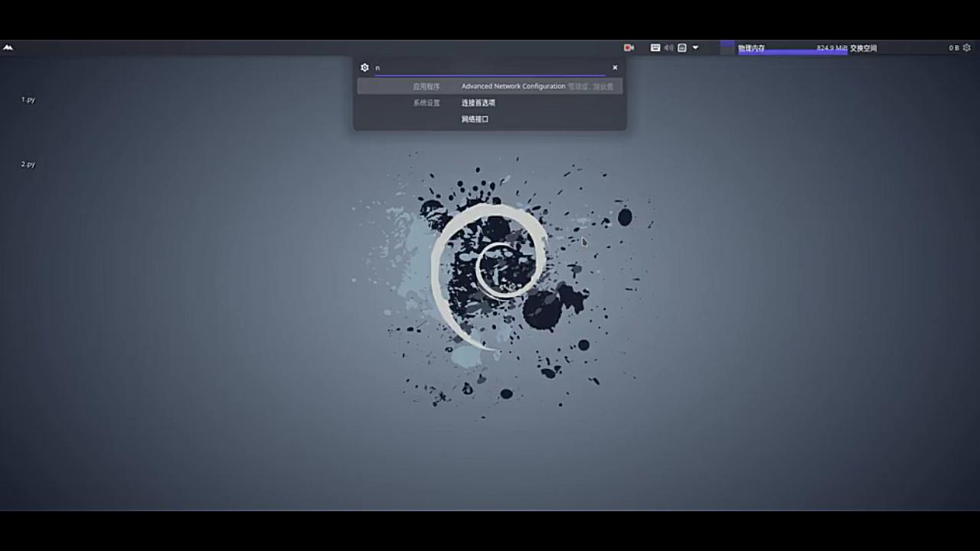Select the 网络接口 search result
This screenshot has height=551, width=980.
click(x=475, y=119)
